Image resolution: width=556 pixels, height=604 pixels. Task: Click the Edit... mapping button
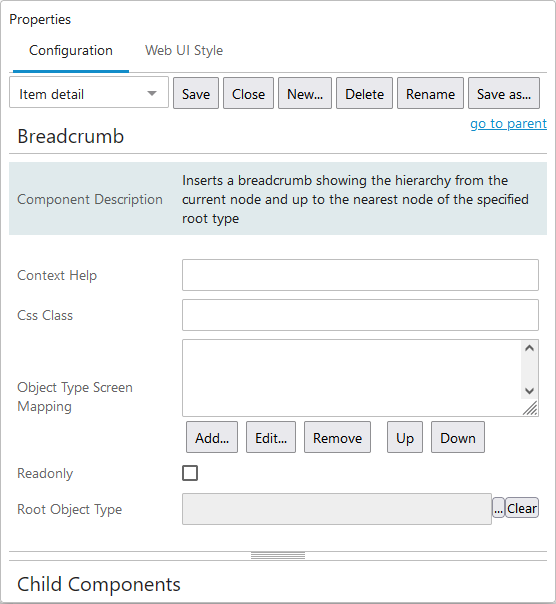coord(271,437)
